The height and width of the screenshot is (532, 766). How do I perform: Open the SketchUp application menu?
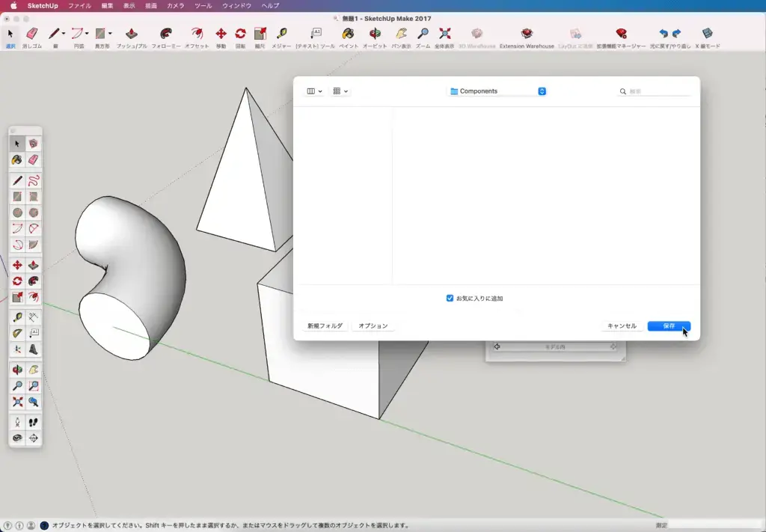(x=43, y=6)
